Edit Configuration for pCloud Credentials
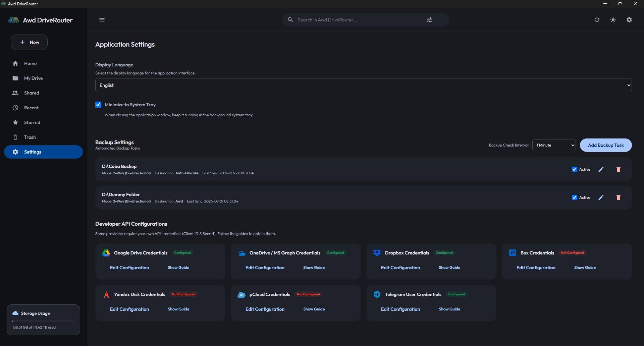The width and height of the screenshot is (644, 346). pyautogui.click(x=265, y=309)
